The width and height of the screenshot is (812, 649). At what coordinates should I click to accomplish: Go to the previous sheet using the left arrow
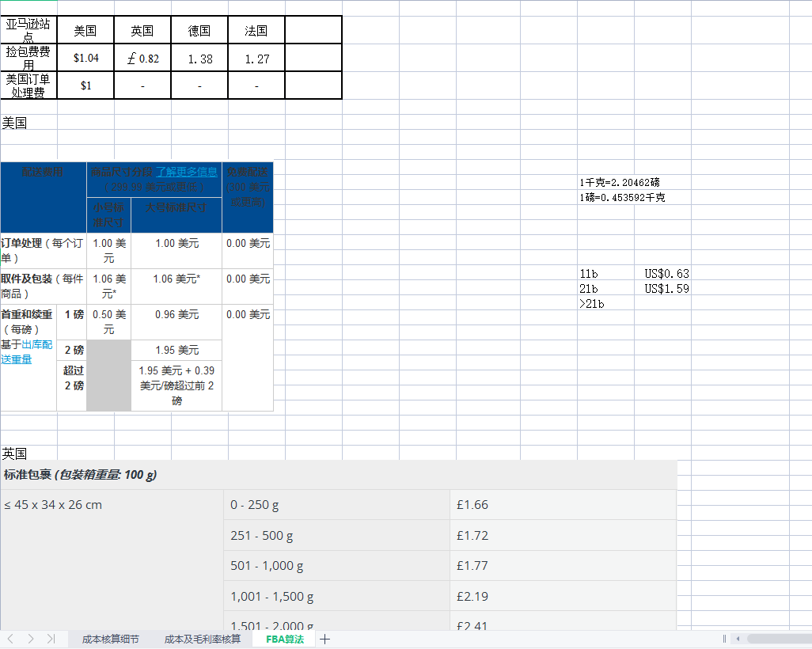coord(10,640)
